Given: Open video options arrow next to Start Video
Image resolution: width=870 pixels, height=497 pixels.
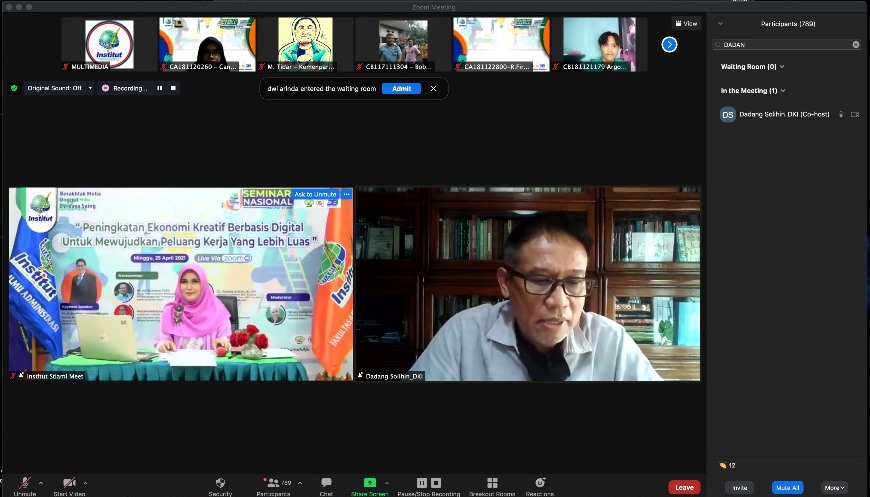Looking at the screenshot, I should (85, 483).
